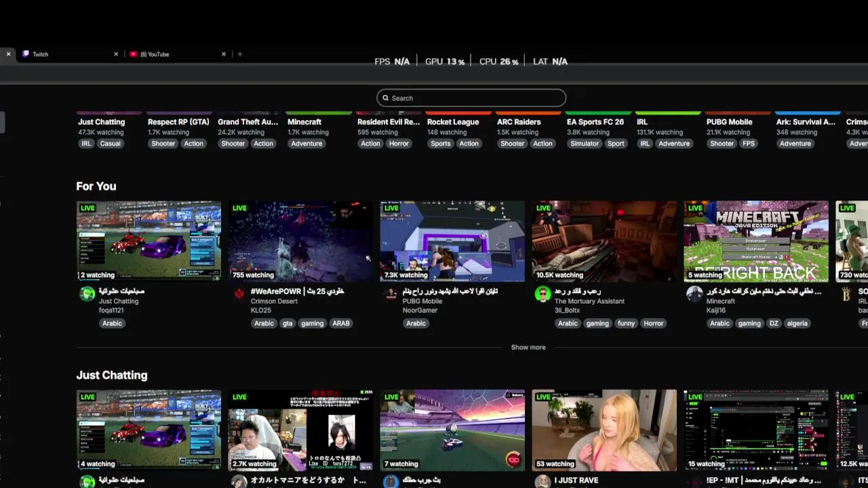This screenshot has width=868, height=488.
Task: Select FPS tag under PUBG Mobile
Action: [x=749, y=144]
